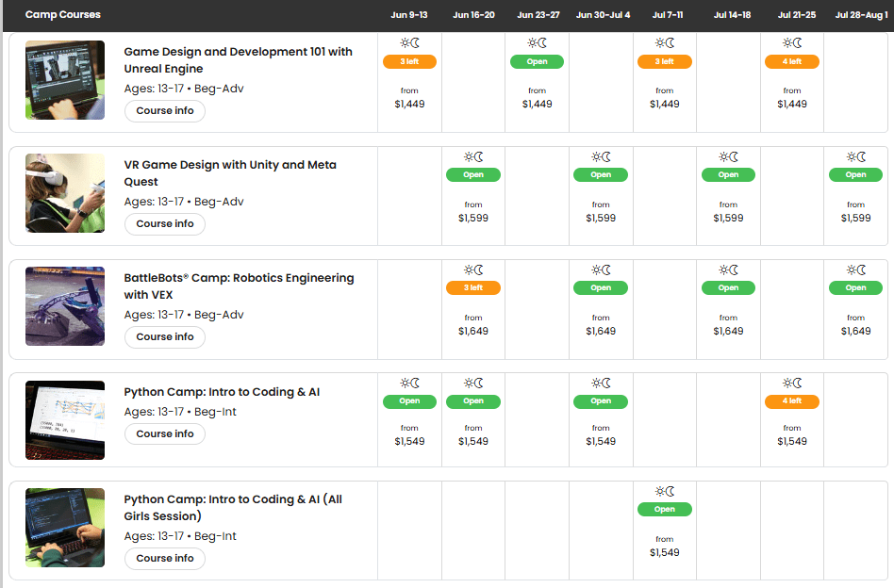Screen dimensions: 894x588
Task: Select the 4 left badge for Python Camp Jul 21-25
Action: pyautogui.click(x=792, y=401)
